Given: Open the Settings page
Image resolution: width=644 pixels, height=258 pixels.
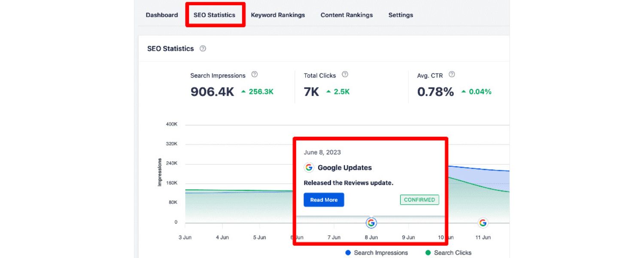Looking at the screenshot, I should point(400,15).
